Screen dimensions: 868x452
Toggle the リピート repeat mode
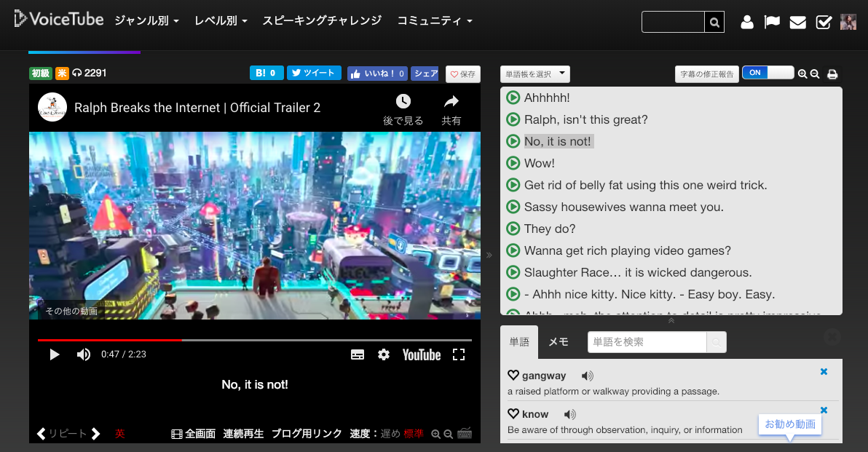pos(68,434)
